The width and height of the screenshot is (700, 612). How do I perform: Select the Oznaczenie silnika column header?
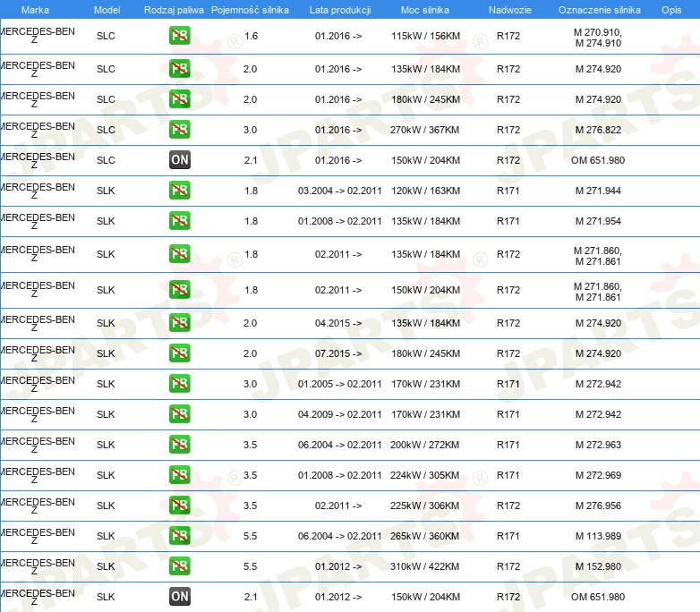(599, 9)
